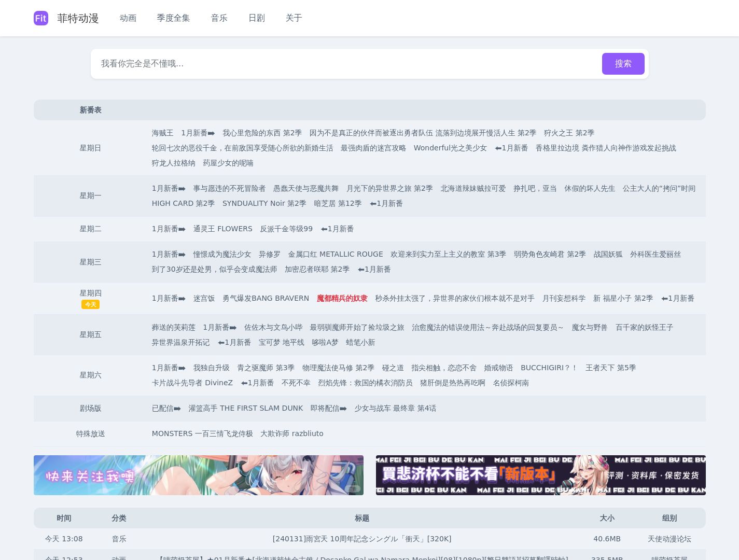Open 最强肉盾的迷宫攻略
Image resolution: width=739 pixels, height=560 pixels.
pyautogui.click(x=373, y=148)
